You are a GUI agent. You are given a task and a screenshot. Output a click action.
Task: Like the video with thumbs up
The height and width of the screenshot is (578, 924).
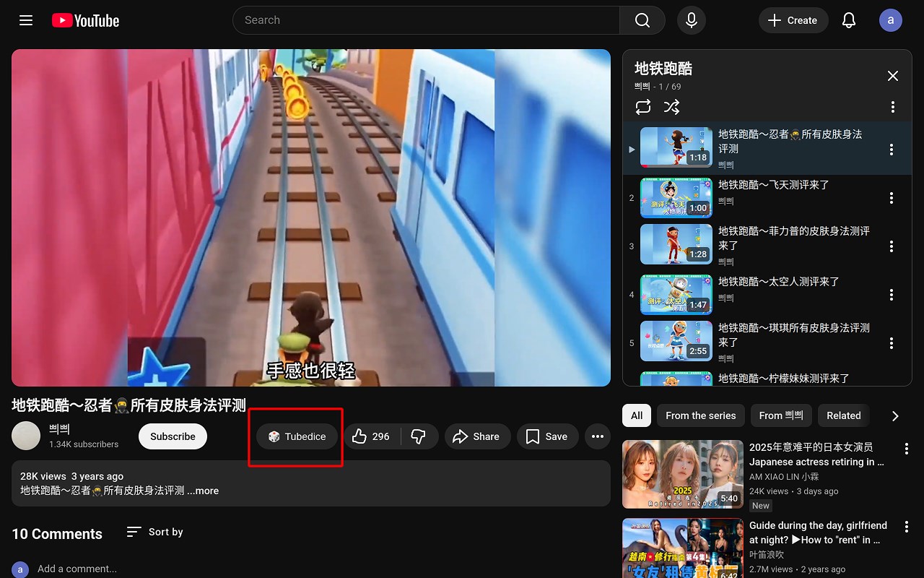point(372,436)
